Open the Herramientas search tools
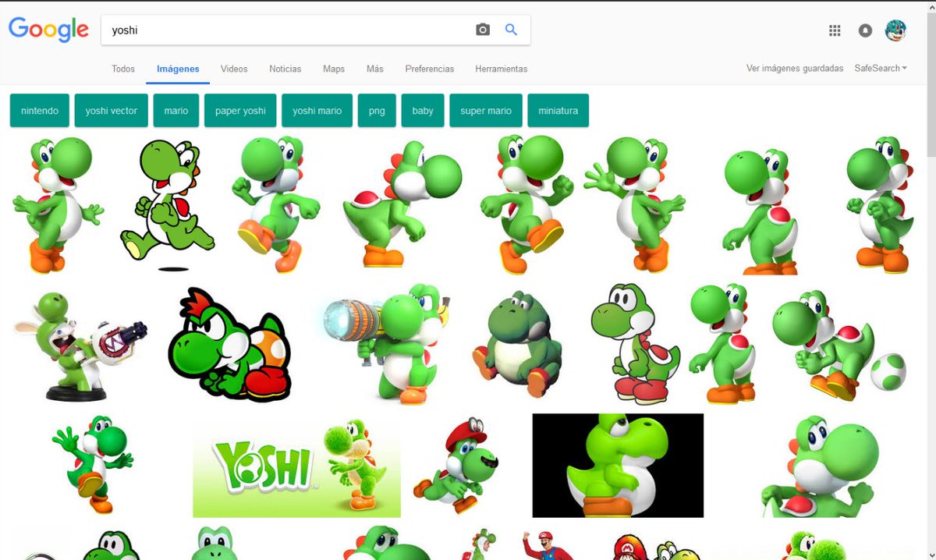Image resolution: width=936 pixels, height=560 pixels. (x=501, y=69)
